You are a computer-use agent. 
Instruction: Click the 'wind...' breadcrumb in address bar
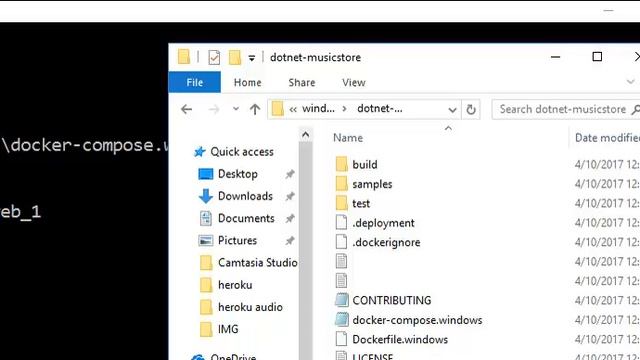[318, 109]
